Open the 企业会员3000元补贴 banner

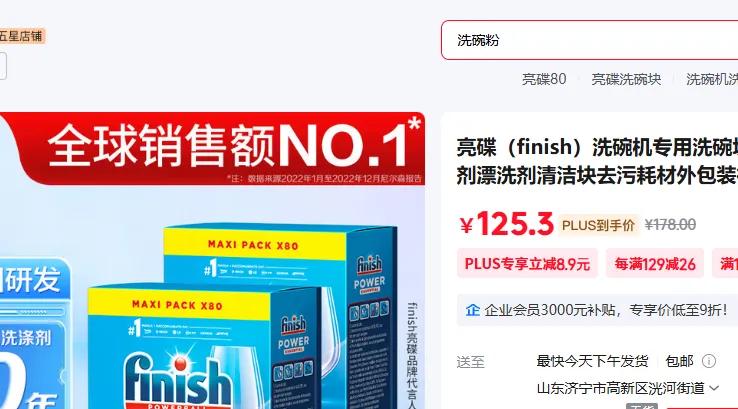597,310
